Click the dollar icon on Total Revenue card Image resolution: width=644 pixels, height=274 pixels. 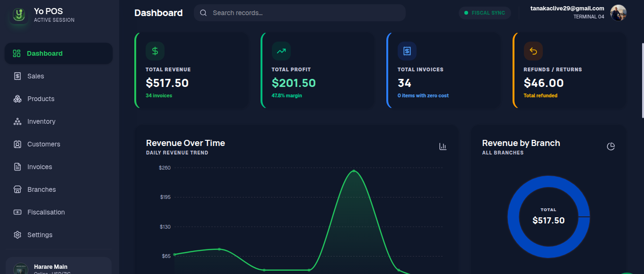click(x=155, y=51)
